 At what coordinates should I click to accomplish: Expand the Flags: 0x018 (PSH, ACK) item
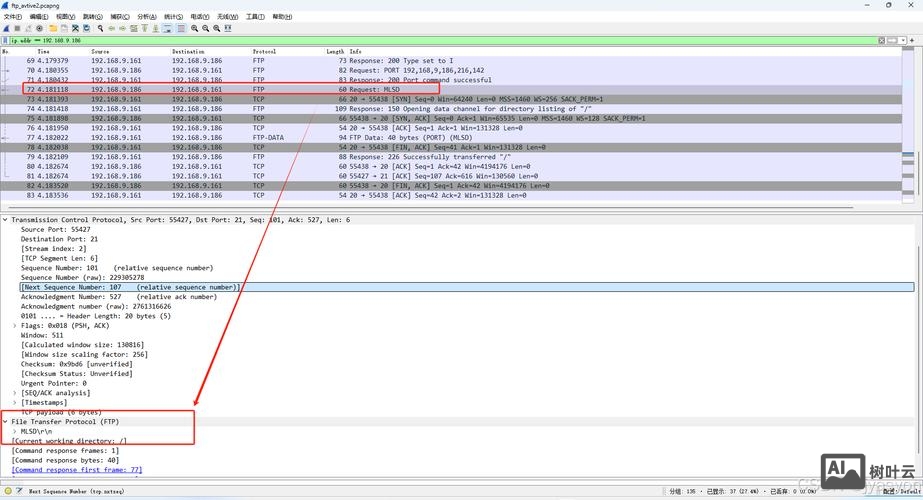[15, 325]
